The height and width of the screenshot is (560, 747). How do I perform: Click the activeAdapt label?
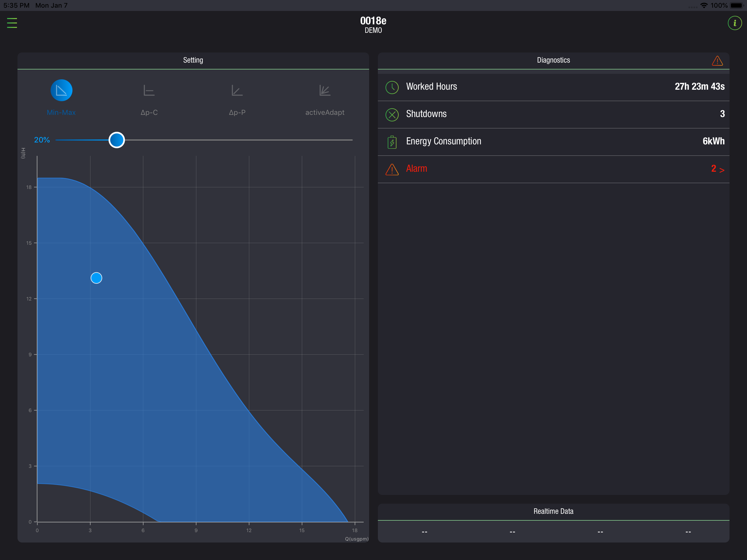coord(325,112)
